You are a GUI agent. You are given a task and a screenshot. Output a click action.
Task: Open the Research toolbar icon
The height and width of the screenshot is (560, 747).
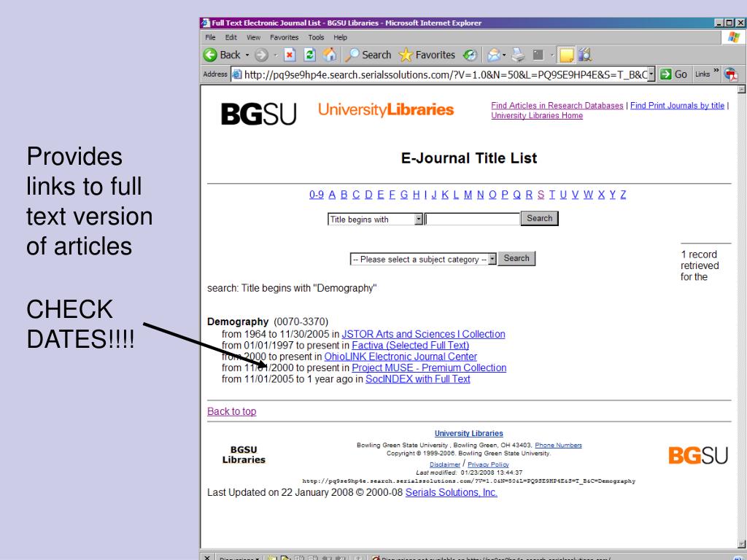(x=585, y=55)
